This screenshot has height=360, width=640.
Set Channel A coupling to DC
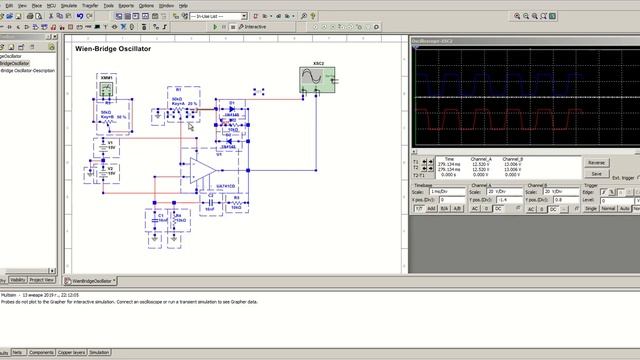click(498, 209)
